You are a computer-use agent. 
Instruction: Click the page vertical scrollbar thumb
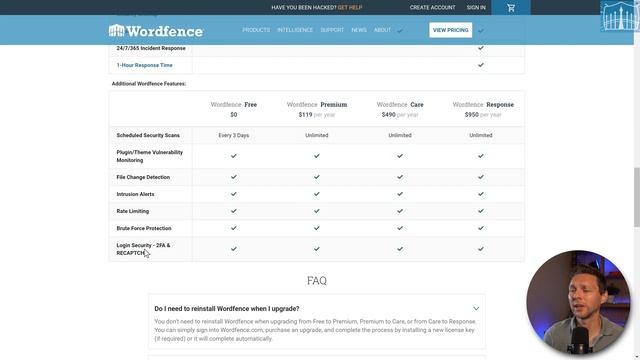(x=636, y=197)
